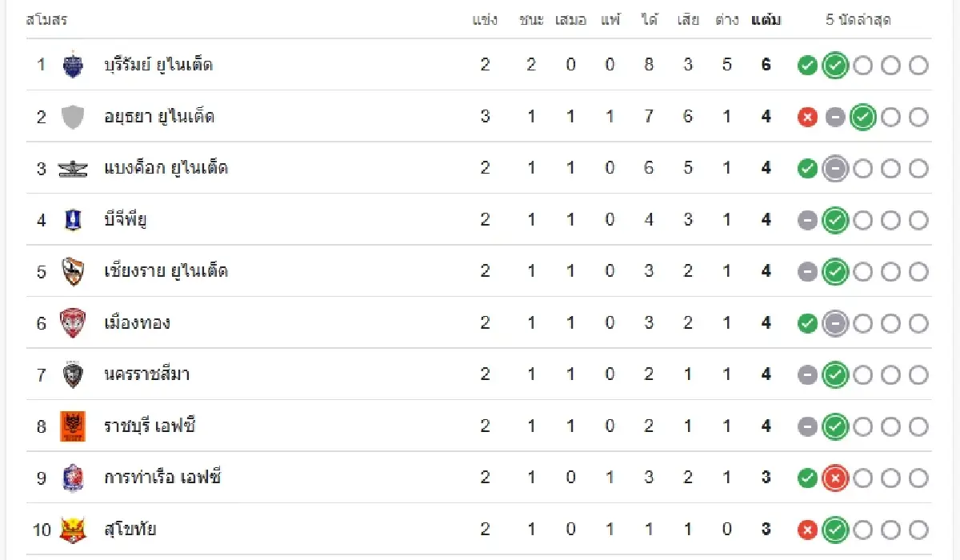Viewport: 960px width, 560px height.
Task: Click the เมืองทอง red club crest
Action: 73,323
